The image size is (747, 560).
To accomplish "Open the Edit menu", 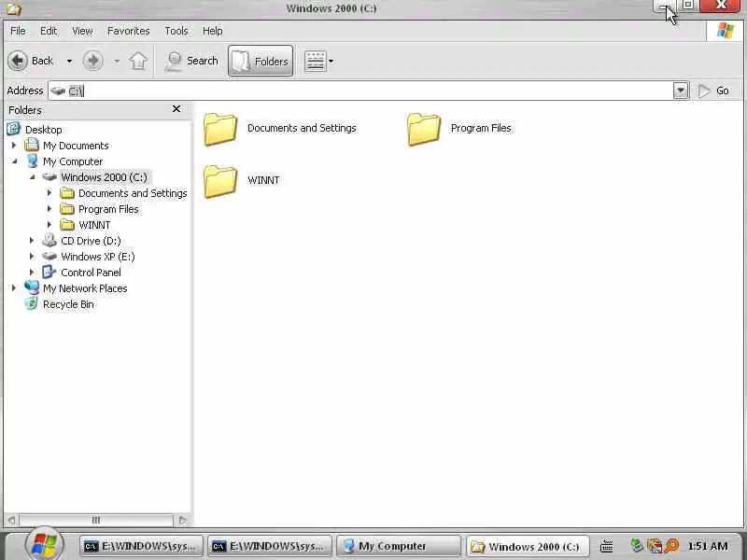I will click(x=49, y=31).
